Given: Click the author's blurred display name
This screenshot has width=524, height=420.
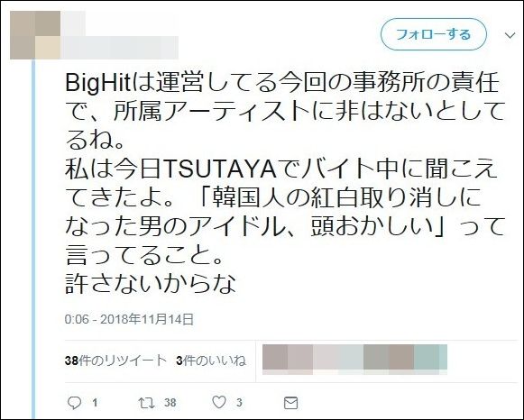Looking at the screenshot, I should pos(73,23).
